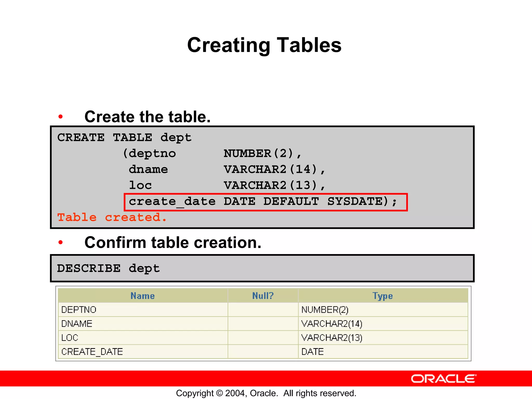This screenshot has width=532, height=399.
Task: Click the Oracle logo in red footer
Action: pyautogui.click(x=443, y=379)
